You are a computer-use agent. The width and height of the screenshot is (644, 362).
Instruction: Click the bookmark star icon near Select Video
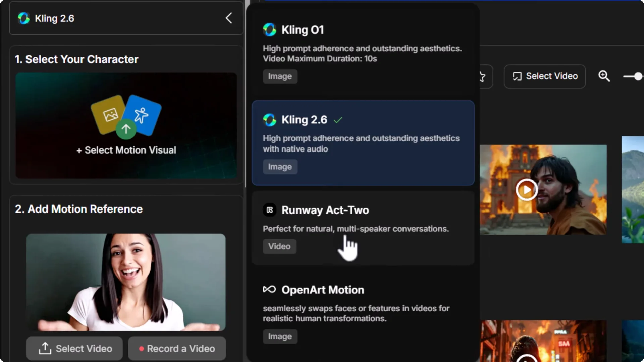[482, 76]
